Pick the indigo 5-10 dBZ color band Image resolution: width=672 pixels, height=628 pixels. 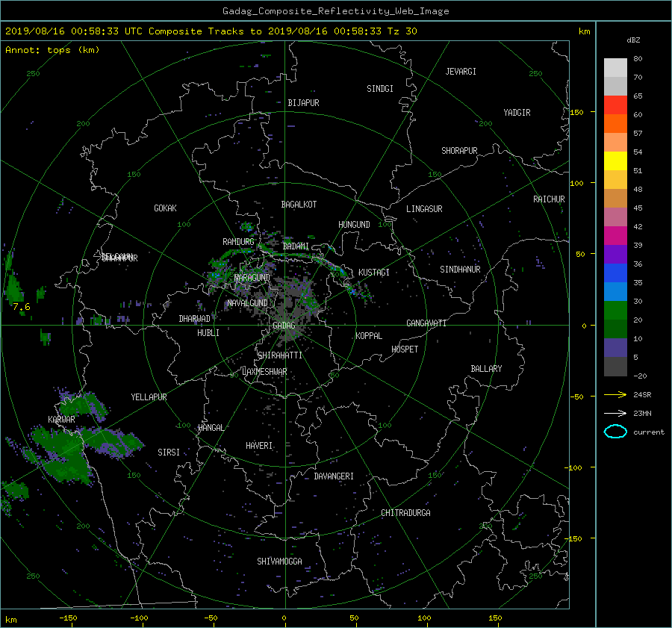click(x=615, y=348)
